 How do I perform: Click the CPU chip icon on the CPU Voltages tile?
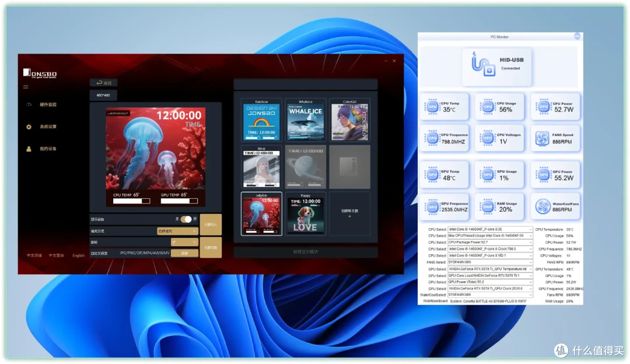488,138
